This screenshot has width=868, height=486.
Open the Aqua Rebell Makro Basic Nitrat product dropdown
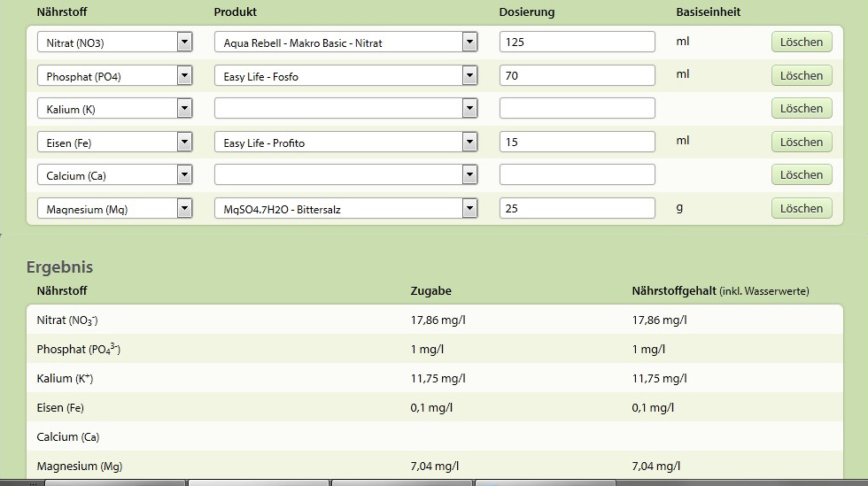pyautogui.click(x=346, y=42)
